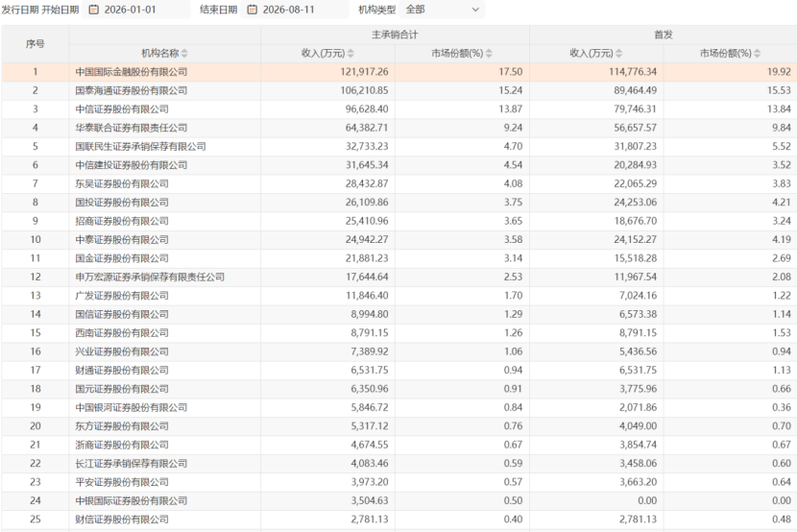Select row 兴业证券股份有限公司

pos(398,351)
